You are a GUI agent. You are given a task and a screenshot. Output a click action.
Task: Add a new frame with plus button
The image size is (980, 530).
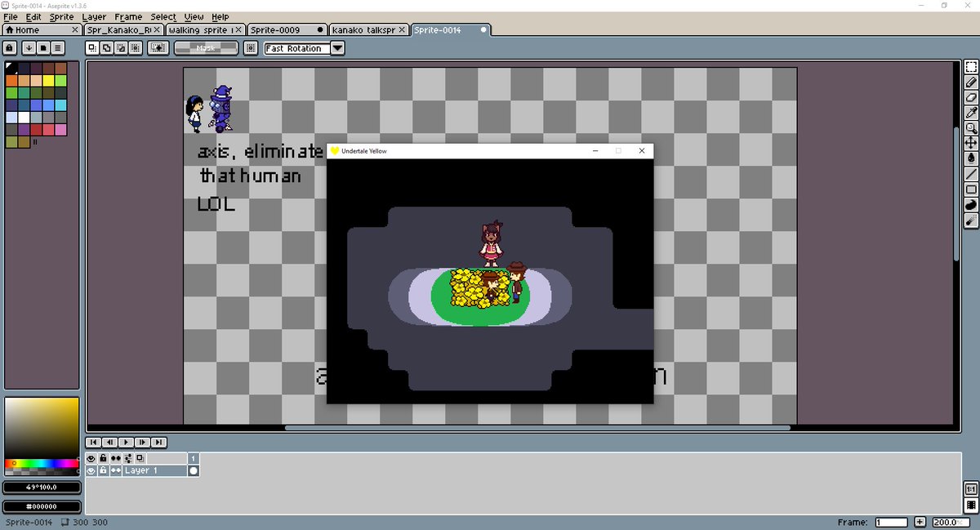click(920, 522)
